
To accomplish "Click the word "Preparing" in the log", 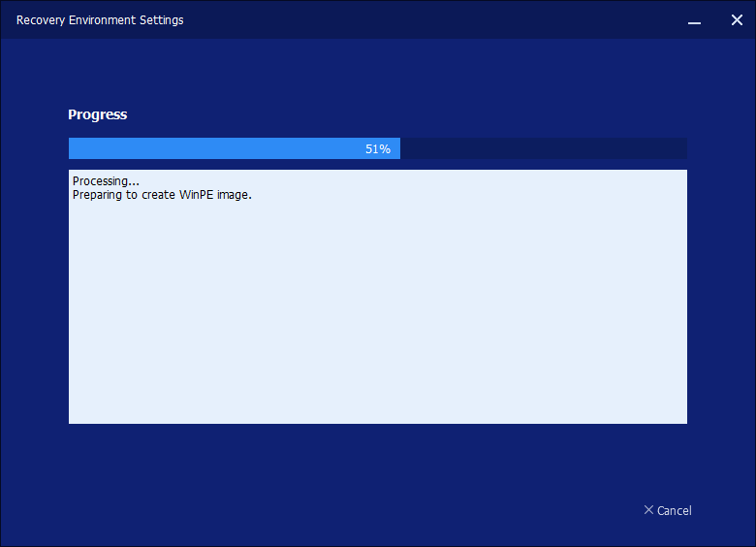I will (x=98, y=195).
